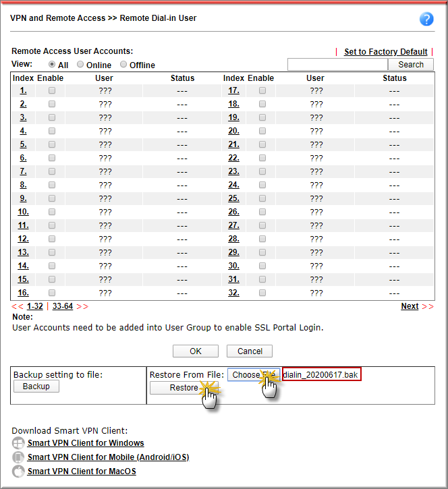The height and width of the screenshot is (489, 448).
Task: Click the mobile device icon for VPN client
Action: tap(18, 457)
